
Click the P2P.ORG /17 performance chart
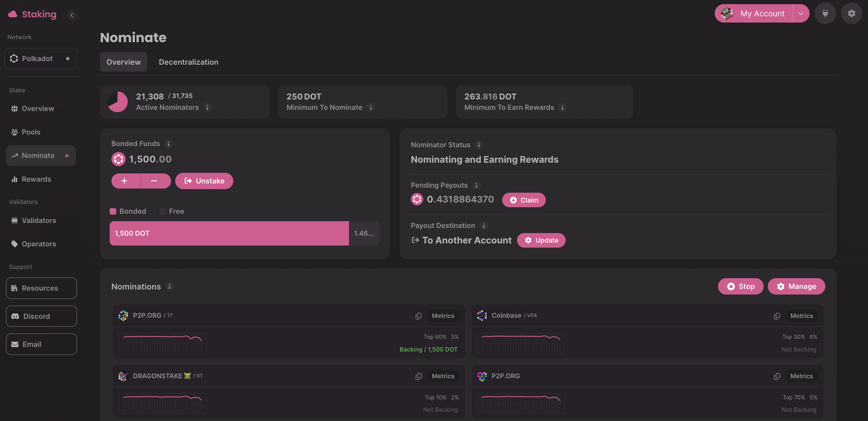(x=162, y=343)
